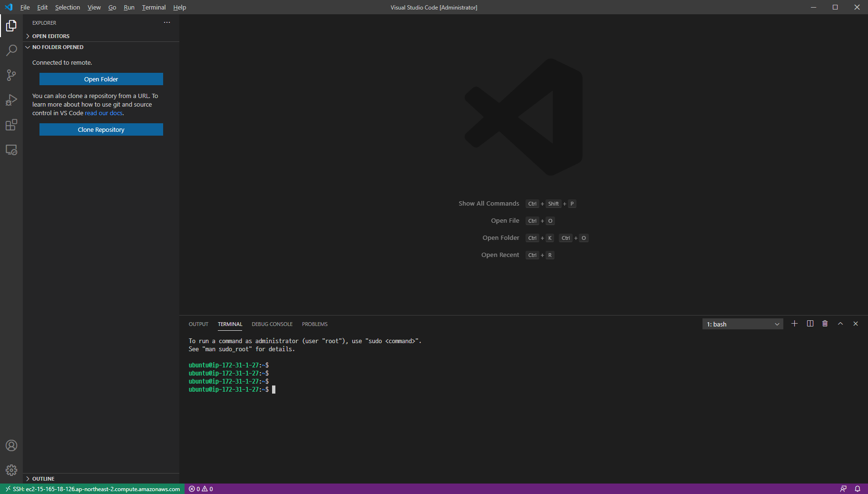The width and height of the screenshot is (868, 494).
Task: Expand the Outline section
Action: pyautogui.click(x=101, y=479)
